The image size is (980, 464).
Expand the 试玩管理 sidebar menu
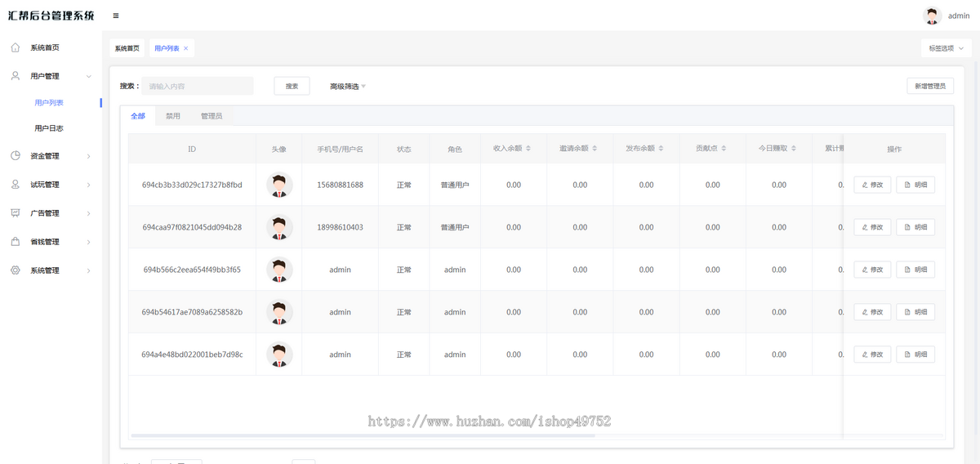[89, 185]
